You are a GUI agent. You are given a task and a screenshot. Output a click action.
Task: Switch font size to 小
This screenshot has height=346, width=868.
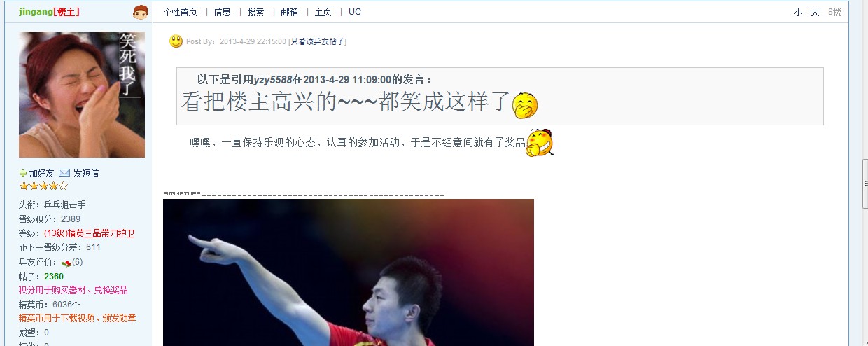tap(798, 12)
